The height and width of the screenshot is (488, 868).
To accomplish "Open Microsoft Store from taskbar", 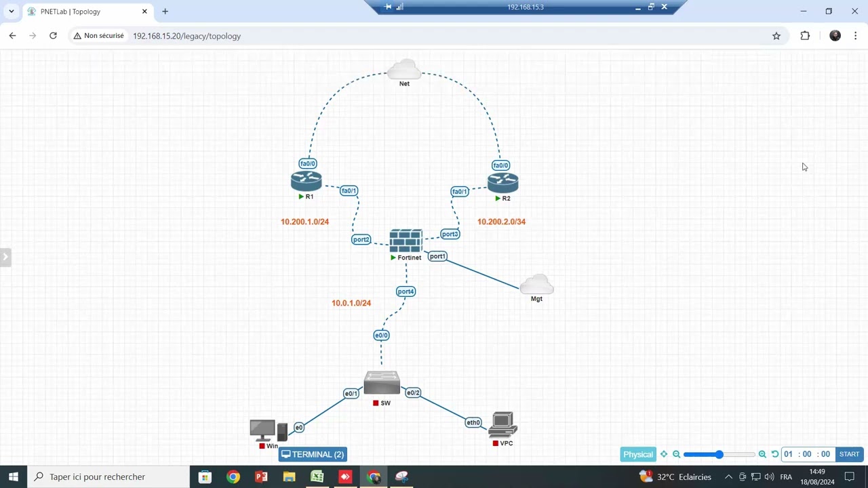I will (205, 476).
